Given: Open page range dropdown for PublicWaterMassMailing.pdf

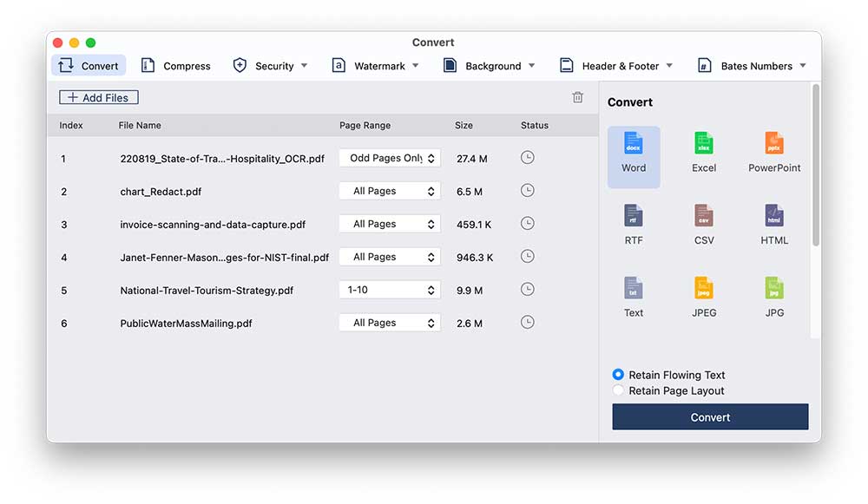Looking at the screenshot, I should coord(390,323).
